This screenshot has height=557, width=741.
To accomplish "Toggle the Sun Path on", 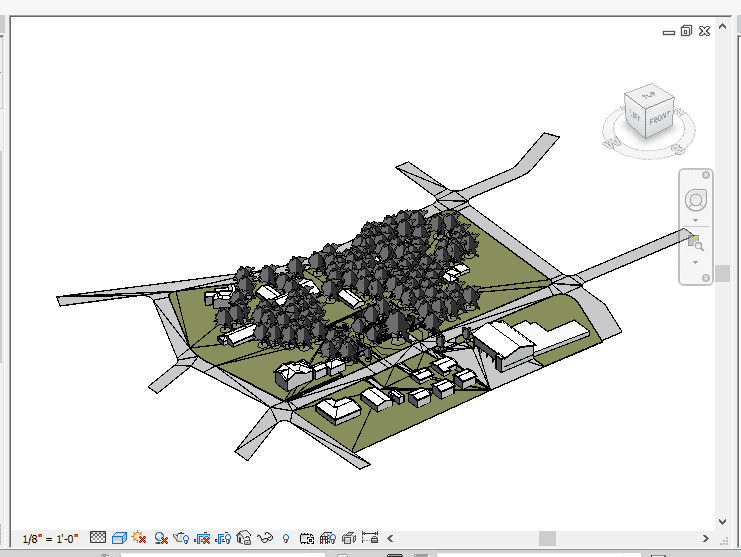I will click(x=139, y=538).
